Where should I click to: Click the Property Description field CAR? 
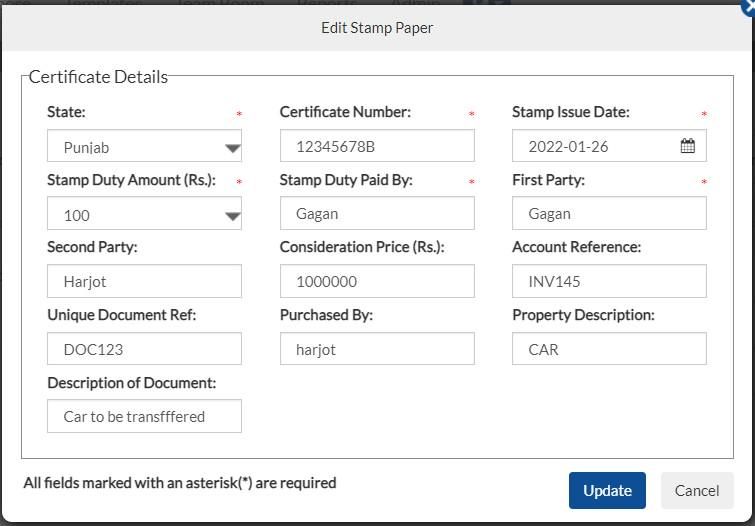click(x=609, y=348)
